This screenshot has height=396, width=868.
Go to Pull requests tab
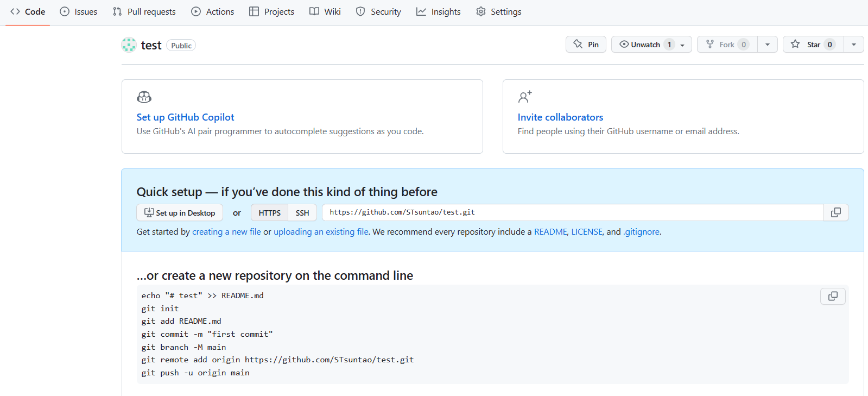144,11
